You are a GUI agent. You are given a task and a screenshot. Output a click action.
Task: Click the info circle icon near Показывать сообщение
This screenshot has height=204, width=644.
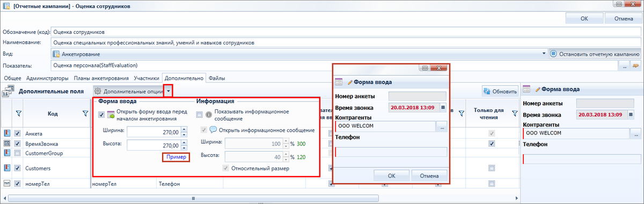tap(209, 115)
